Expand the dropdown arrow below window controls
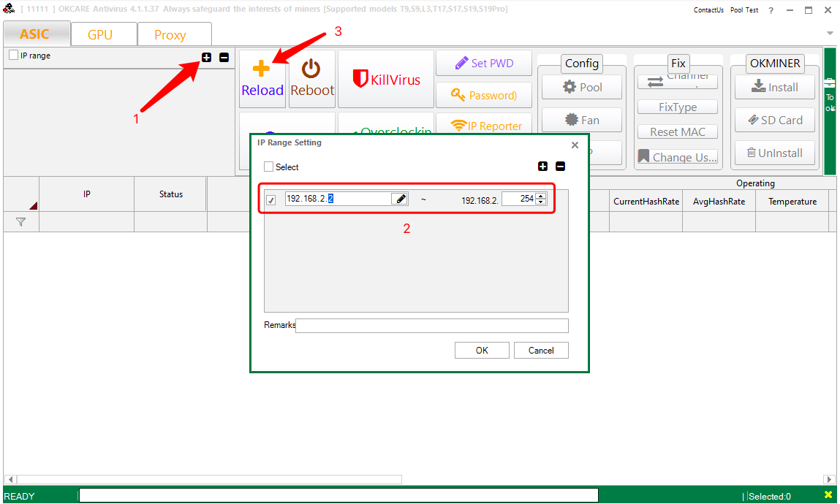Screen dimensions: 840x504 [830, 33]
